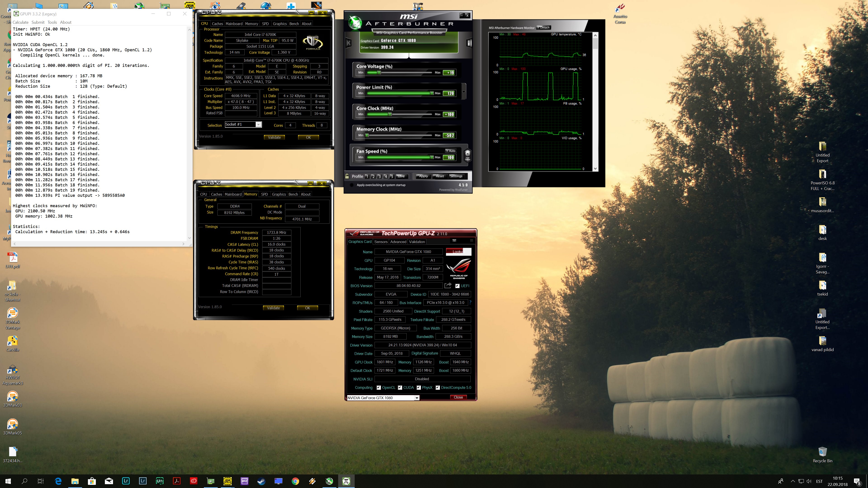This screenshot has width=868, height=488.
Task: Toggle CUDA checkbox in GPU-Z
Action: 400,387
